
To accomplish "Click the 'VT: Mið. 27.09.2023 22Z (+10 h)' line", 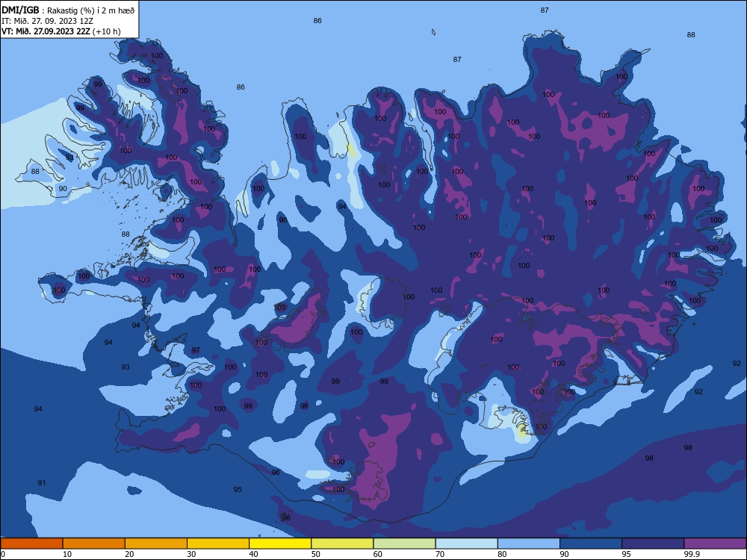I will 61,31.
